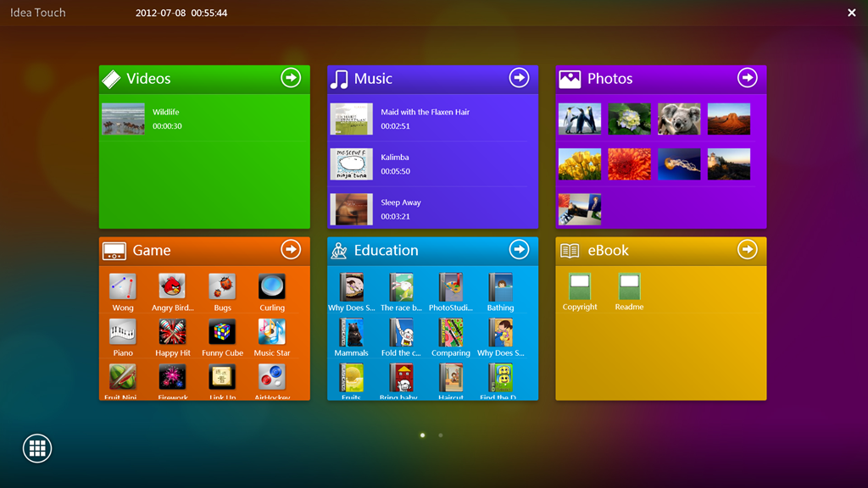
Task: Expand the Game category arrow
Action: 291,250
